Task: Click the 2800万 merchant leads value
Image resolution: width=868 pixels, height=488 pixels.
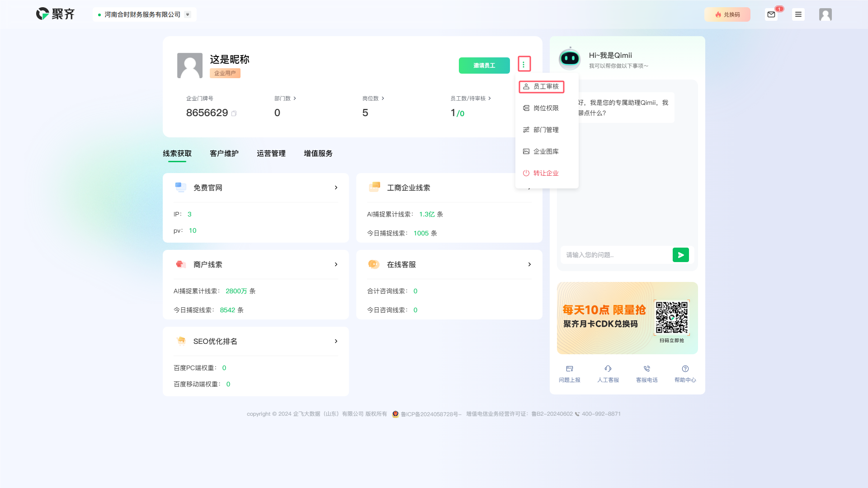Action: 236,291
